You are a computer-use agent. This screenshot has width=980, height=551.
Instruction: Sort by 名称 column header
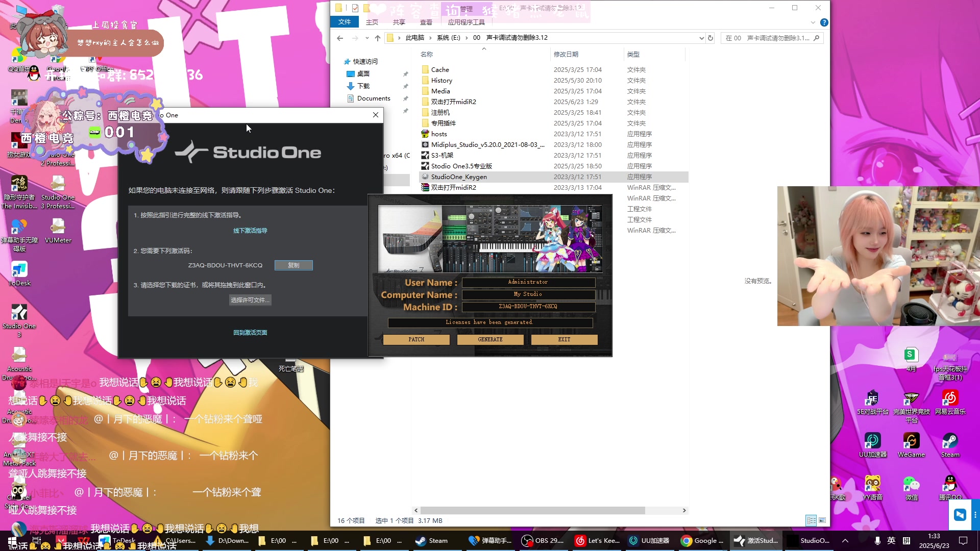(x=427, y=54)
